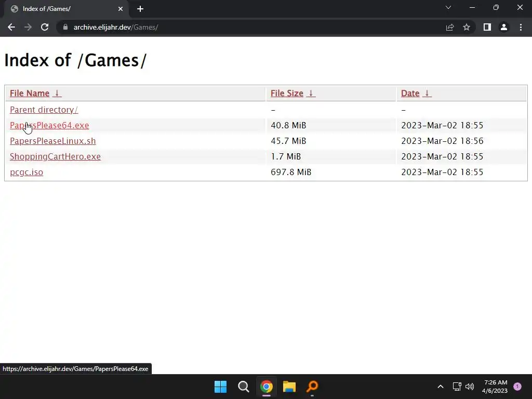
Task: Go back to previous page
Action: 11,27
